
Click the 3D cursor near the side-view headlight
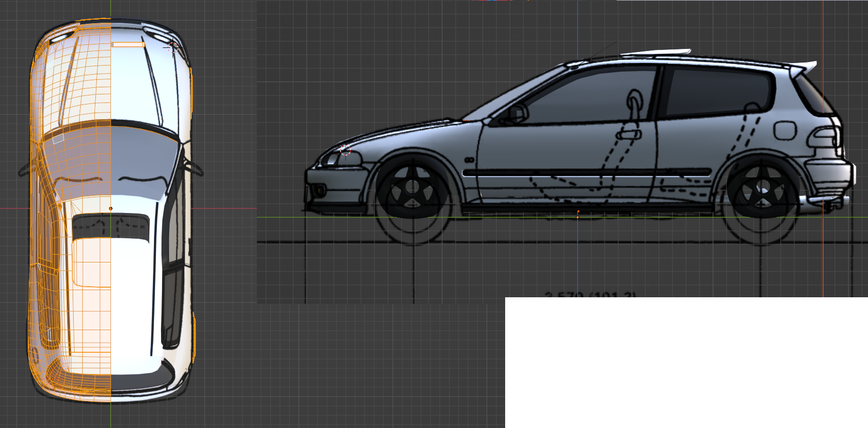point(345,150)
